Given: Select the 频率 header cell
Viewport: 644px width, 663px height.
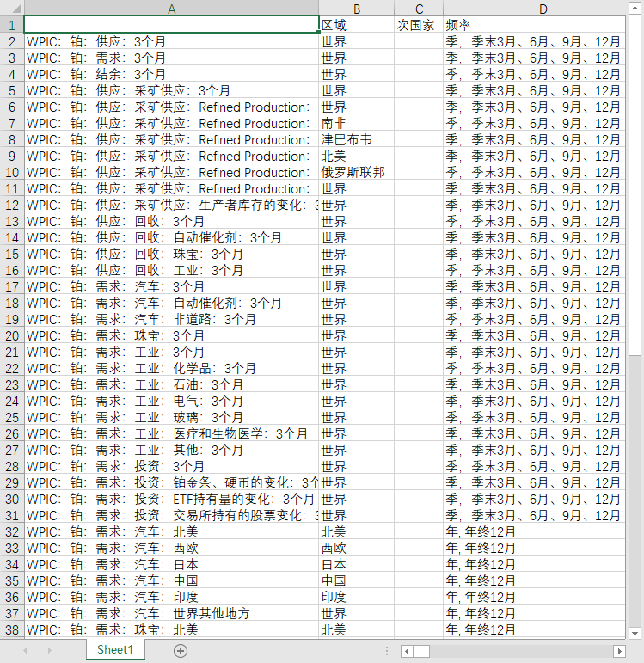Looking at the screenshot, I should point(535,25).
